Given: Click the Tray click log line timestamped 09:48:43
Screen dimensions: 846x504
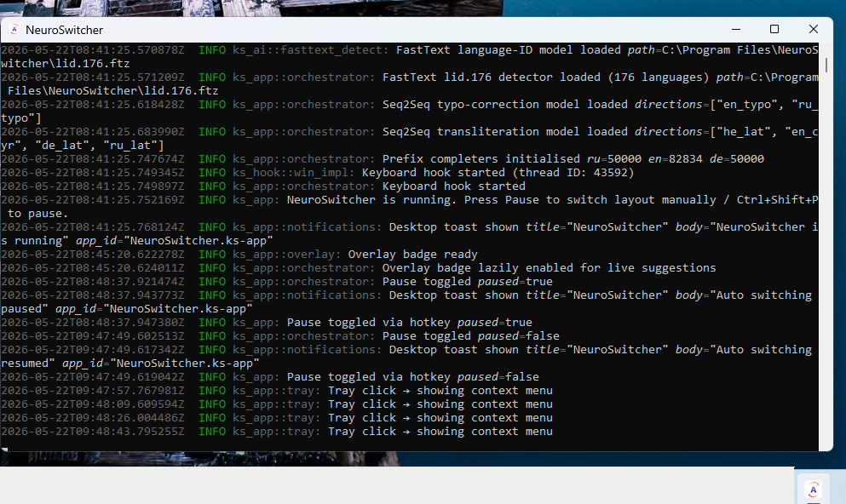Looking at the screenshot, I should [277, 432].
